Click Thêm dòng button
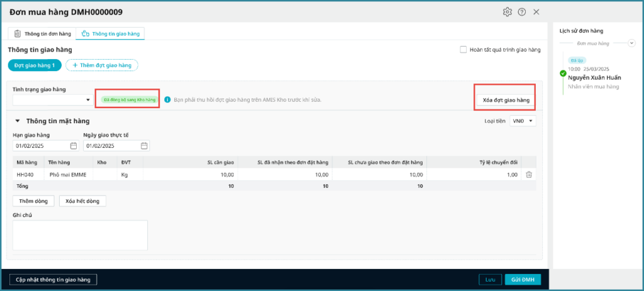Viewport: 644px width, 291px height. pos(34,201)
